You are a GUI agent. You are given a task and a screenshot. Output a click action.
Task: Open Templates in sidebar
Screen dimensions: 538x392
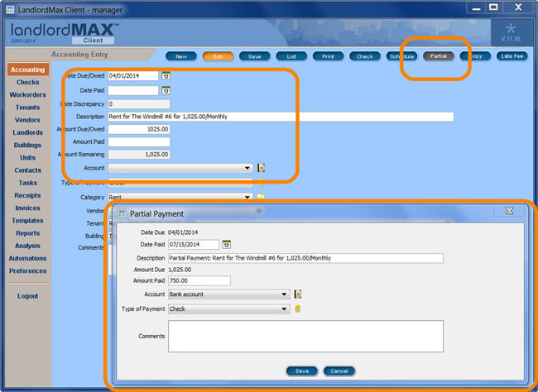tap(28, 221)
